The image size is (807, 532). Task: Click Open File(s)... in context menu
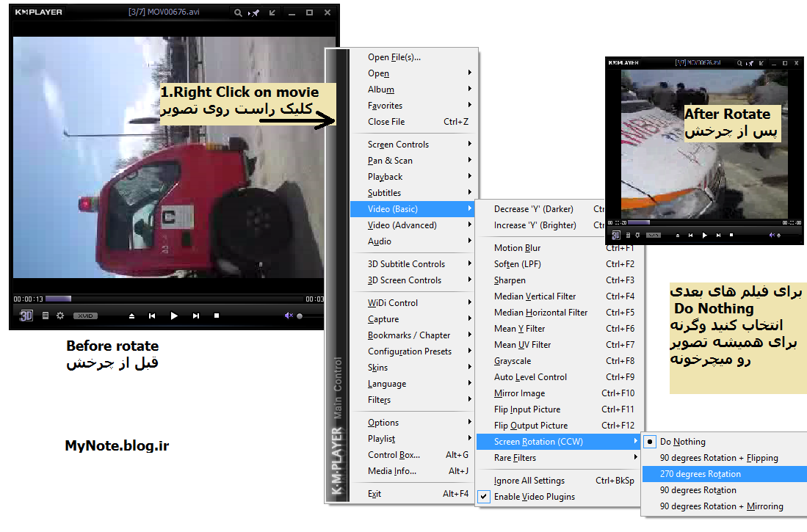pos(394,57)
